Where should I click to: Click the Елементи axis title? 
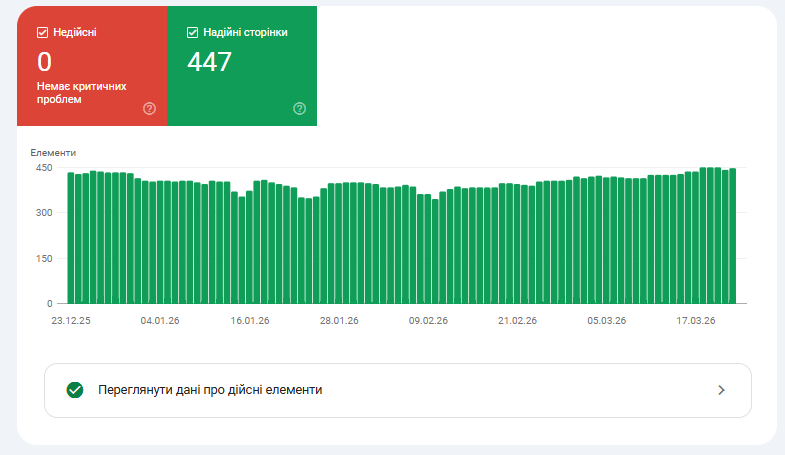coord(53,153)
